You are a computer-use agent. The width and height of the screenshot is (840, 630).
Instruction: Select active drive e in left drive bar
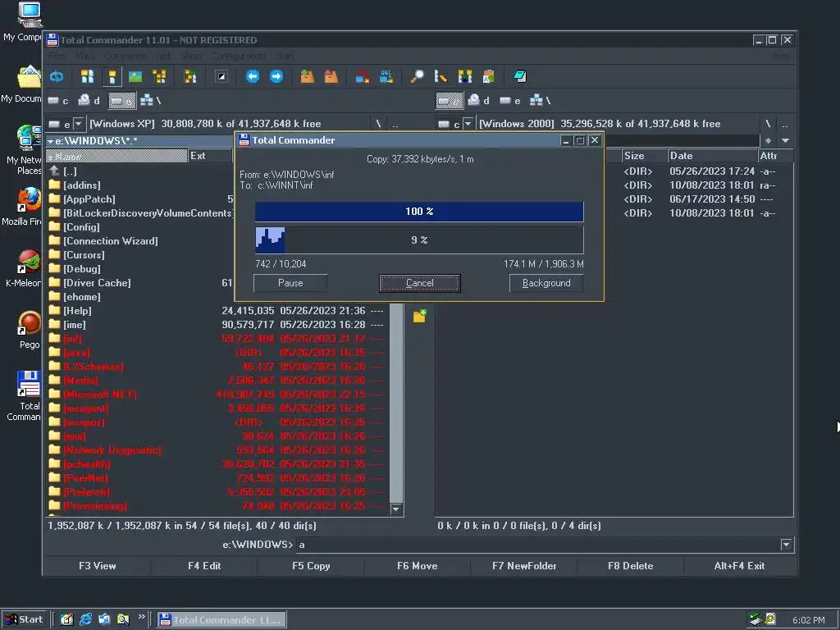pos(121,100)
